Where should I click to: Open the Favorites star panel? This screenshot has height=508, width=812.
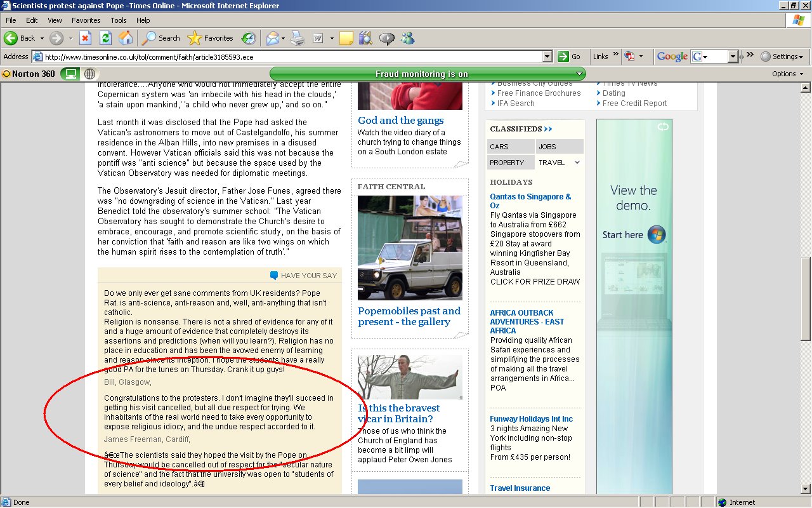211,38
